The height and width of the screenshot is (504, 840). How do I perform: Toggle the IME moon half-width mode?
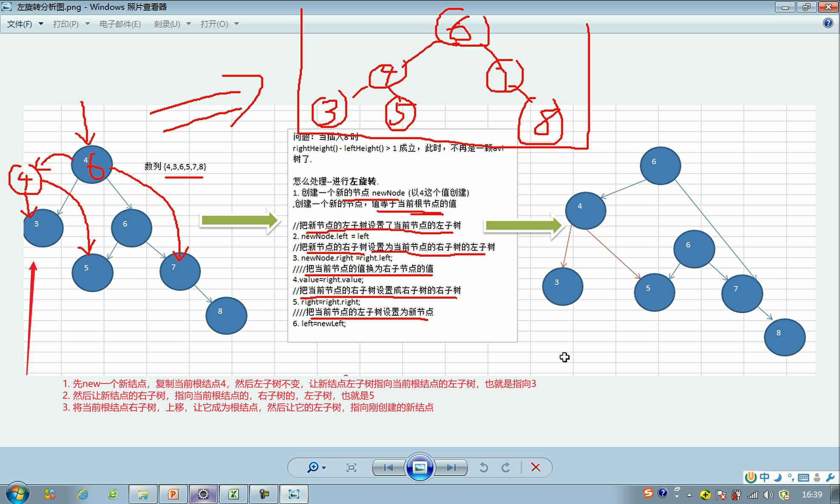778,477
